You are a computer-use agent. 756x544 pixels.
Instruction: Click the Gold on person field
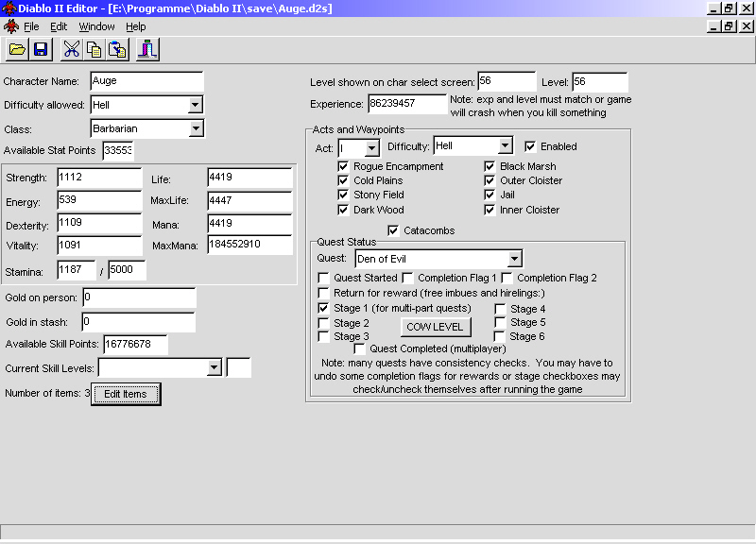(x=139, y=297)
